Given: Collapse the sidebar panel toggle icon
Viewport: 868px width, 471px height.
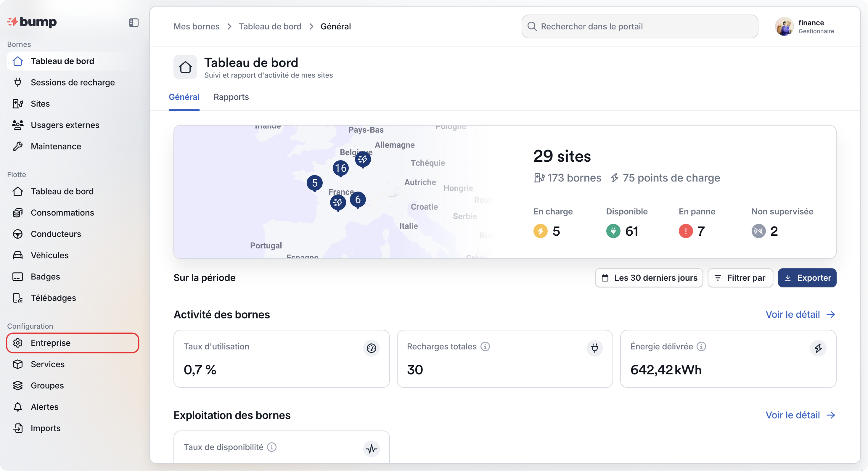Looking at the screenshot, I should [x=134, y=22].
